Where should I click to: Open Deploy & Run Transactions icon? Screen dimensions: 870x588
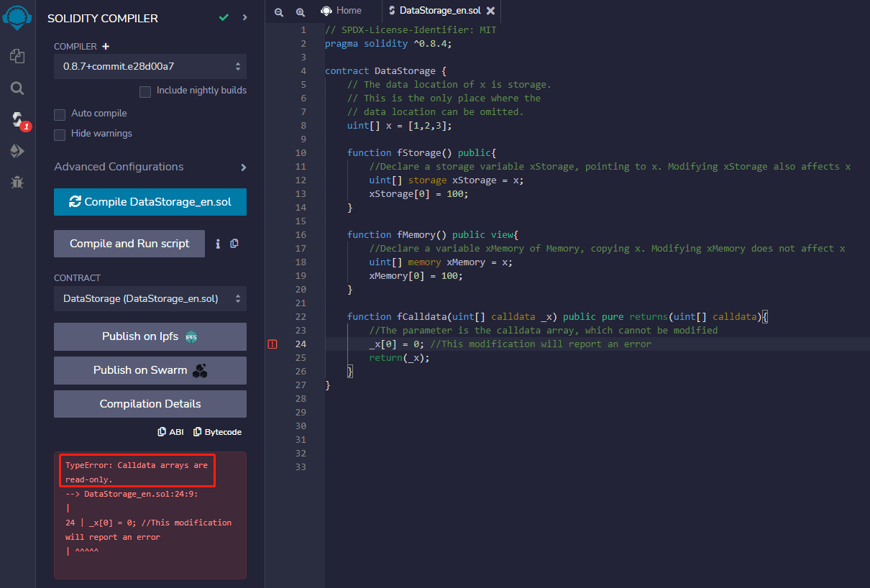click(x=17, y=151)
